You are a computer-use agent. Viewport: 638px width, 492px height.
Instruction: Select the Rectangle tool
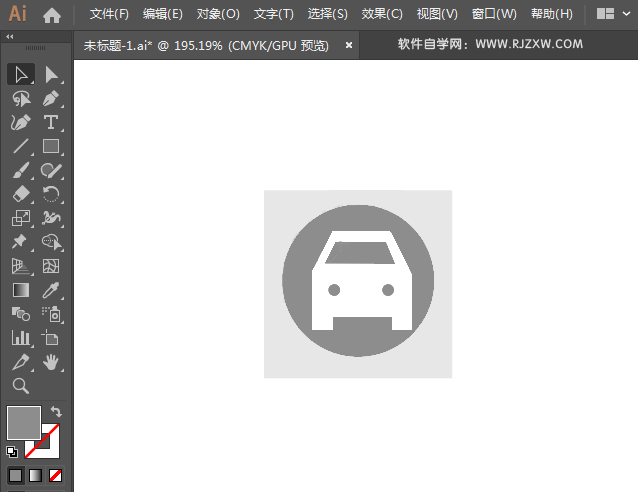51,146
